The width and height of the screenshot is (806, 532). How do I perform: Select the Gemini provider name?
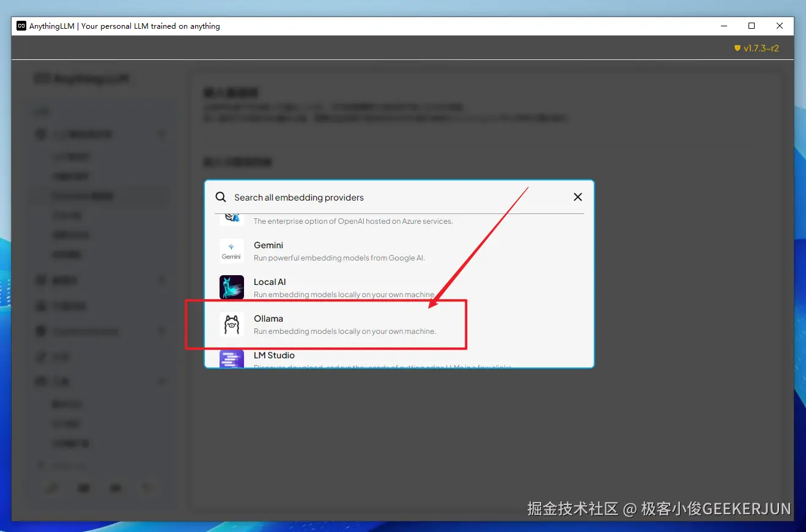(x=268, y=245)
